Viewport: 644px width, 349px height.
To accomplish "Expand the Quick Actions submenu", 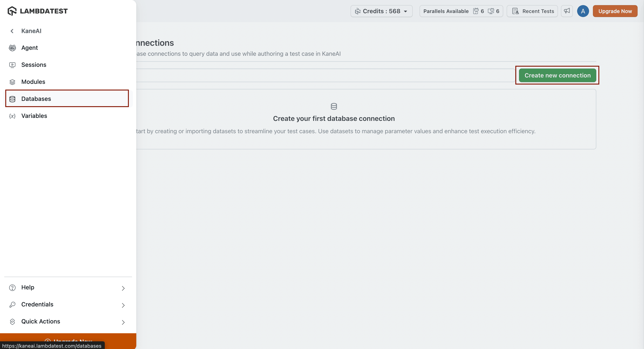I will click(123, 322).
